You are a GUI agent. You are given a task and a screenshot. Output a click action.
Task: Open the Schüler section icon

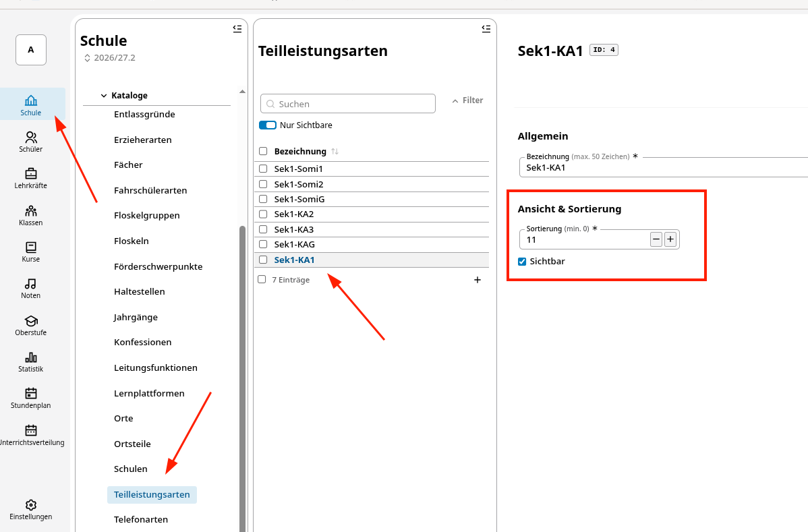tap(31, 137)
